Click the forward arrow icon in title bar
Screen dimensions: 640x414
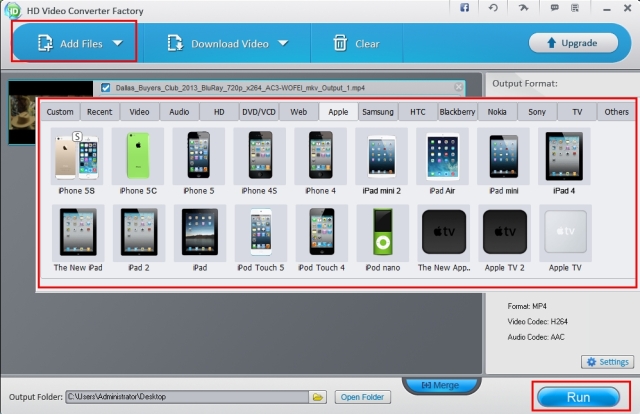coord(523,8)
